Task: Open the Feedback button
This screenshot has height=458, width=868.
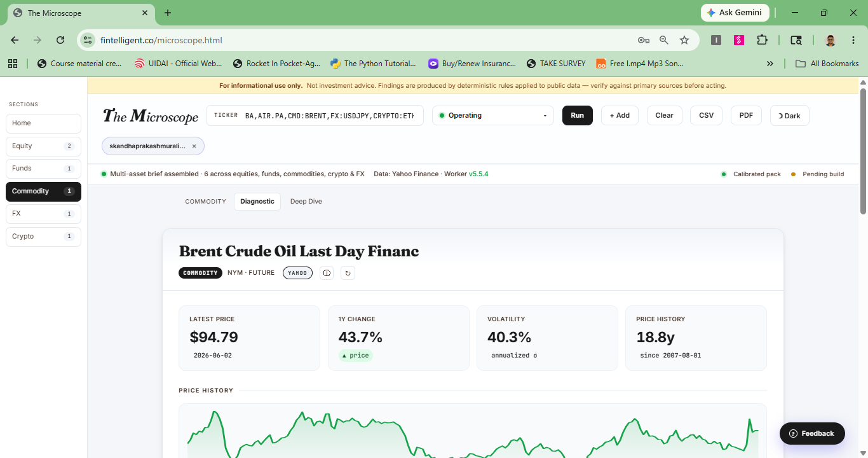Action: click(x=812, y=433)
